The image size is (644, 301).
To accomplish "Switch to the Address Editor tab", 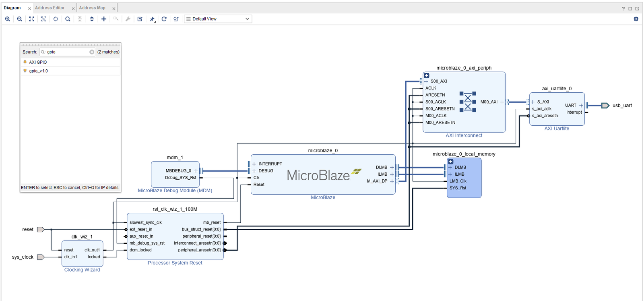I will 50,8.
